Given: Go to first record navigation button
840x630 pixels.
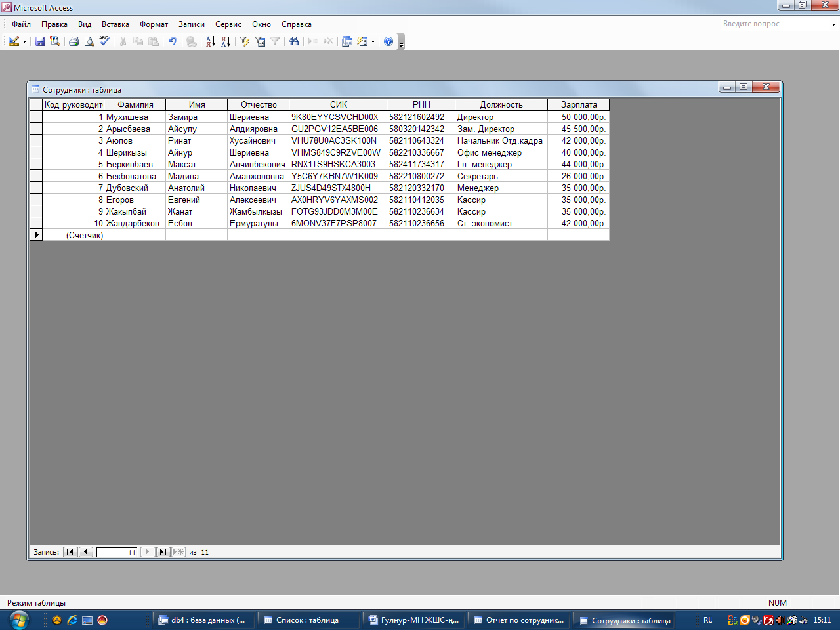Looking at the screenshot, I should 70,552.
